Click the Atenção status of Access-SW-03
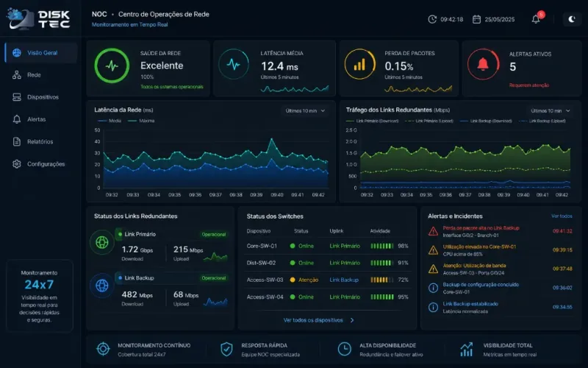 304,280
